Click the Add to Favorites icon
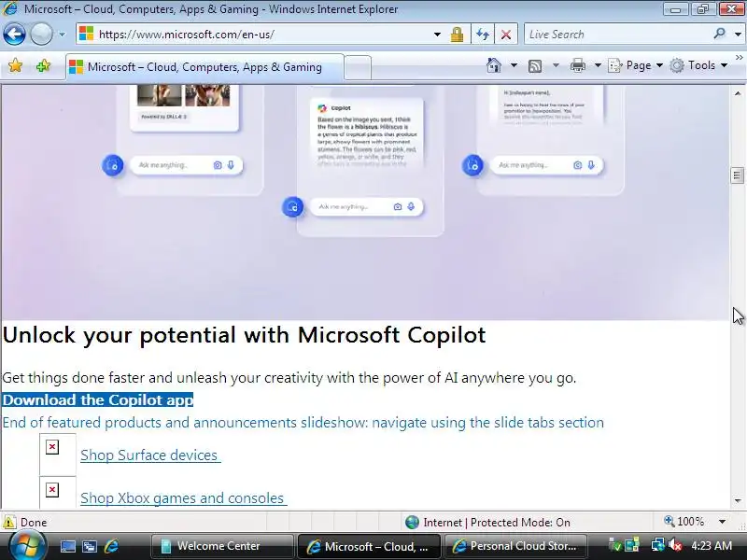This screenshot has height=560, width=747. (x=43, y=65)
